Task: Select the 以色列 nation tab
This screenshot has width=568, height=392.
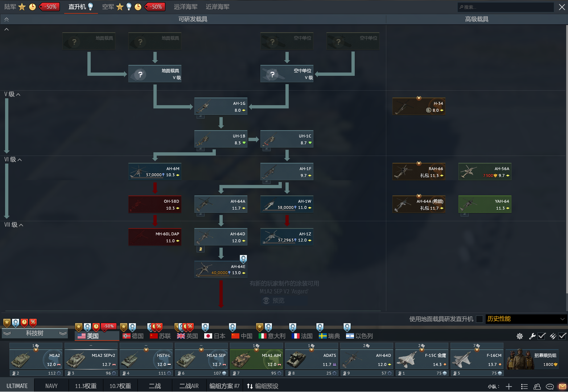Action: (x=359, y=336)
